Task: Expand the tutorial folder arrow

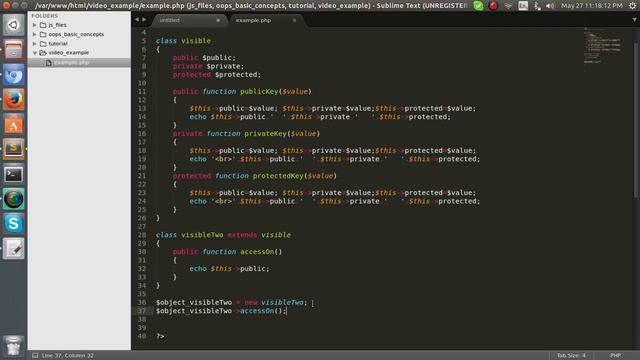Action: 35,44
